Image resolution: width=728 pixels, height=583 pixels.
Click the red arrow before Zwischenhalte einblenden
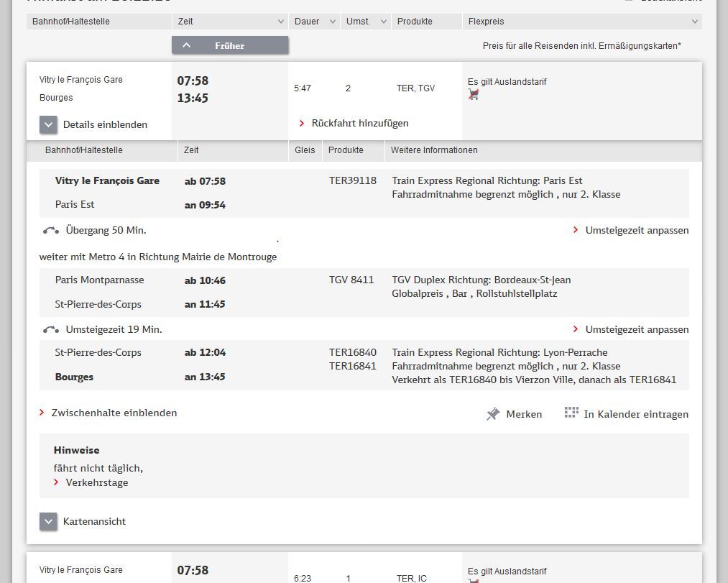click(42, 413)
